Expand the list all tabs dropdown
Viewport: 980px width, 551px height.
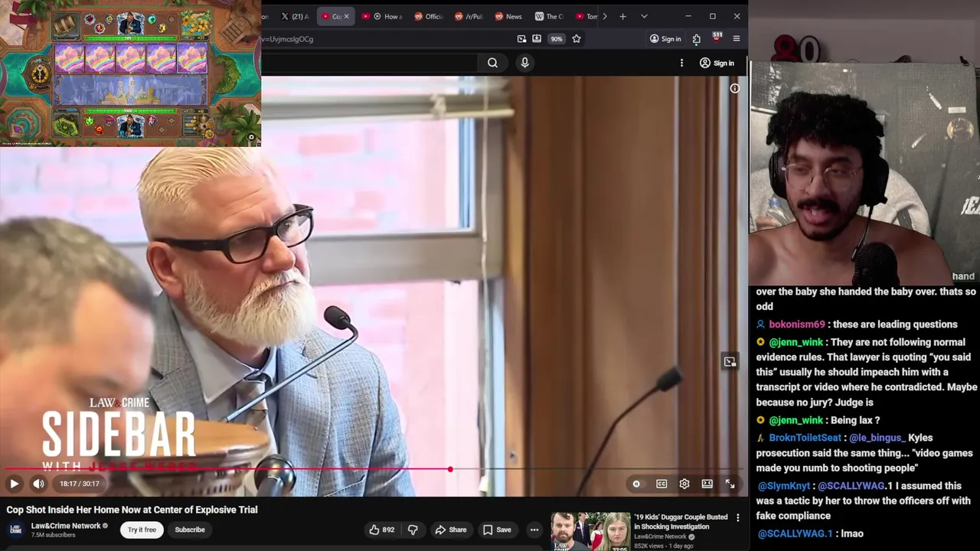pos(644,16)
